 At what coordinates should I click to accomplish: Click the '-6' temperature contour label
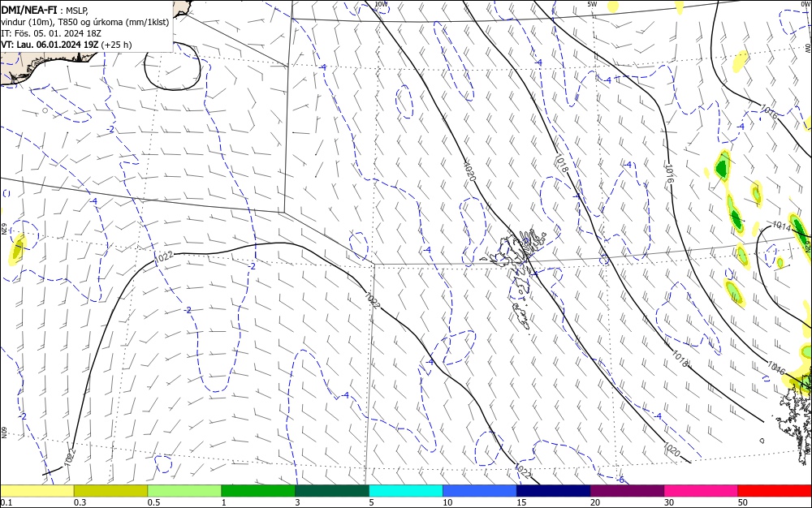(621, 480)
